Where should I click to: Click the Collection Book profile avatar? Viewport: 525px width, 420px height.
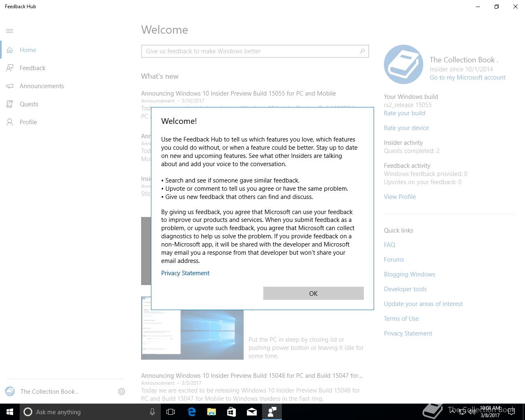click(x=404, y=64)
